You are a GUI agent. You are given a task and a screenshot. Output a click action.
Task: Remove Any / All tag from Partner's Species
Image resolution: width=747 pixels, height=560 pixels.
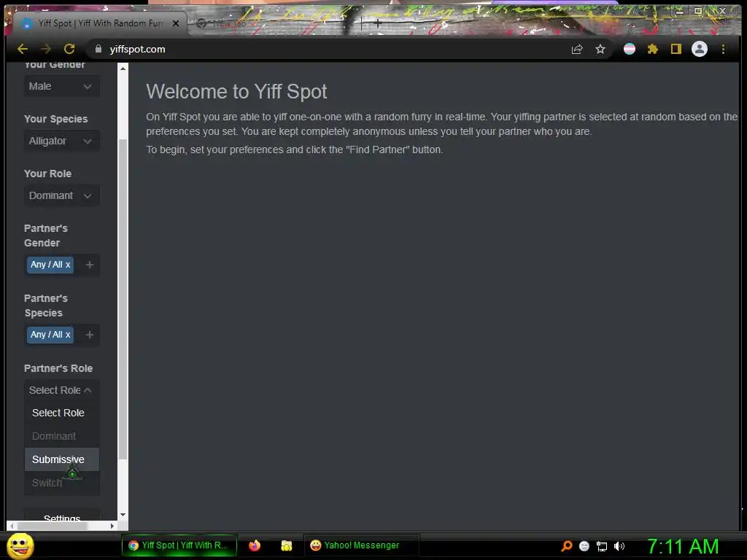coord(68,334)
